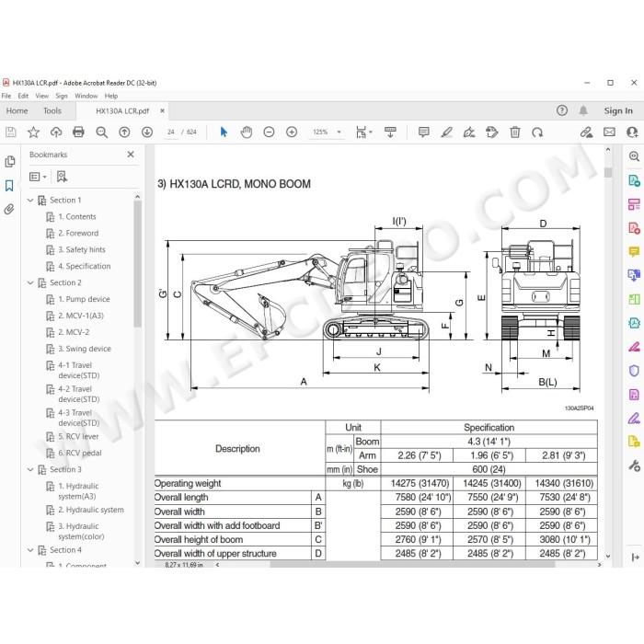The height and width of the screenshot is (644, 644).
Task: Click the Save file icon
Action: coord(11,132)
